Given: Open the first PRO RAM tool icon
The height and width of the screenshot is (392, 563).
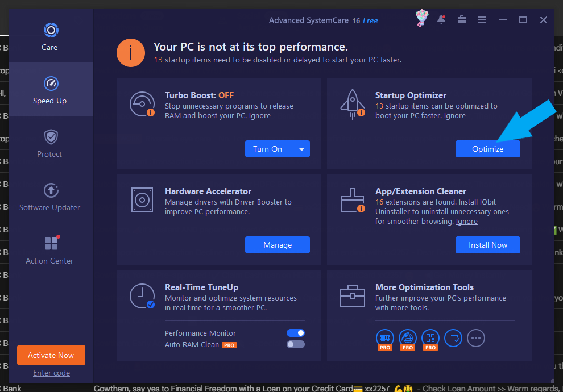Looking at the screenshot, I should point(385,339).
